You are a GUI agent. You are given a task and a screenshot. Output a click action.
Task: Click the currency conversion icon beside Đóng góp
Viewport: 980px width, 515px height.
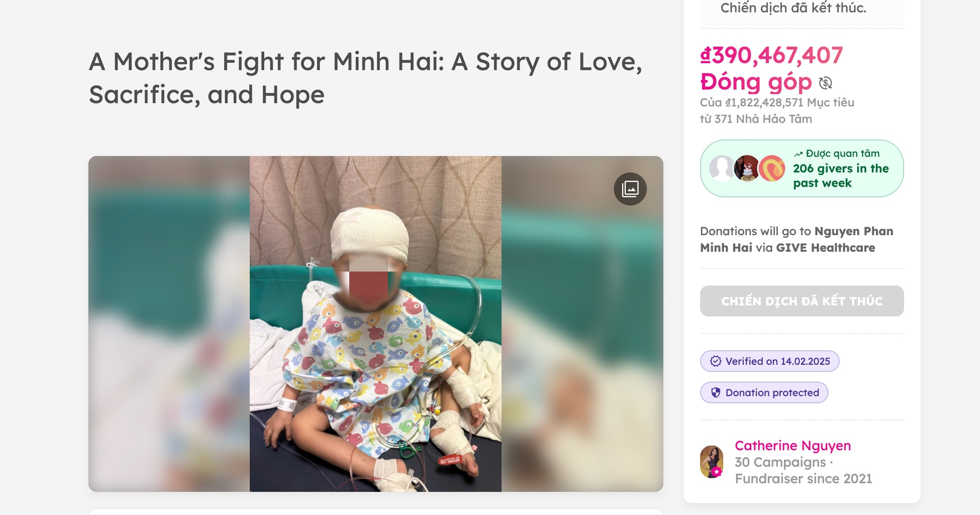826,83
